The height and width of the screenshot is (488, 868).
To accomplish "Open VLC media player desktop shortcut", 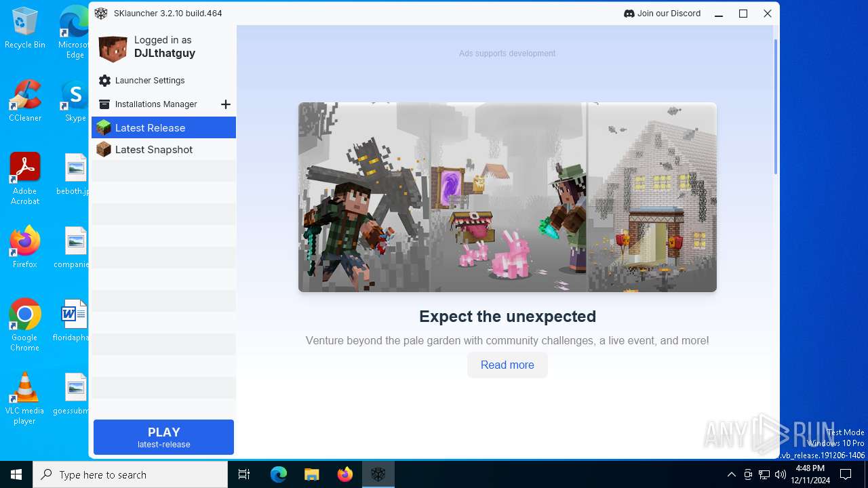I will coord(25,399).
